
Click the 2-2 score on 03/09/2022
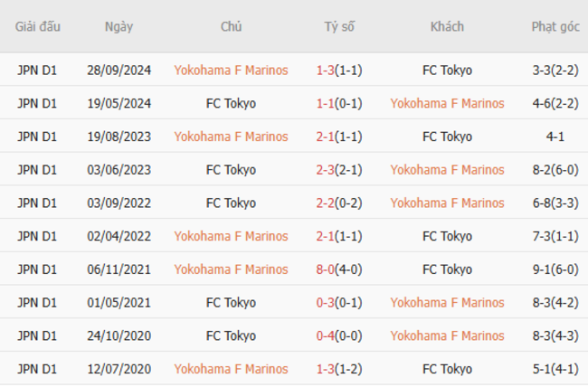coord(325,203)
